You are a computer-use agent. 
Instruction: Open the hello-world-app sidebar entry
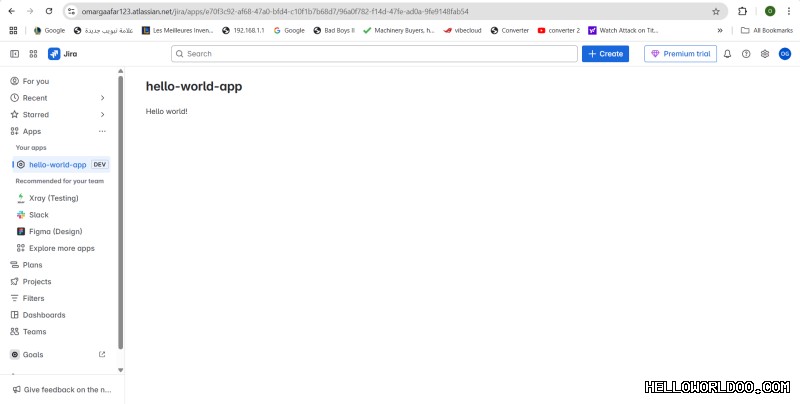tap(60, 165)
